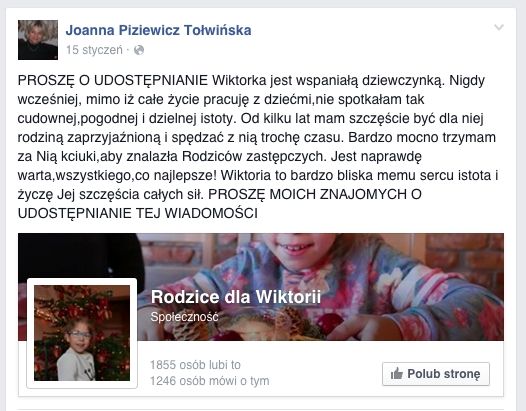View the page profile picture with Christmas tree
Screen dimensions: 526x411
(x=82, y=333)
